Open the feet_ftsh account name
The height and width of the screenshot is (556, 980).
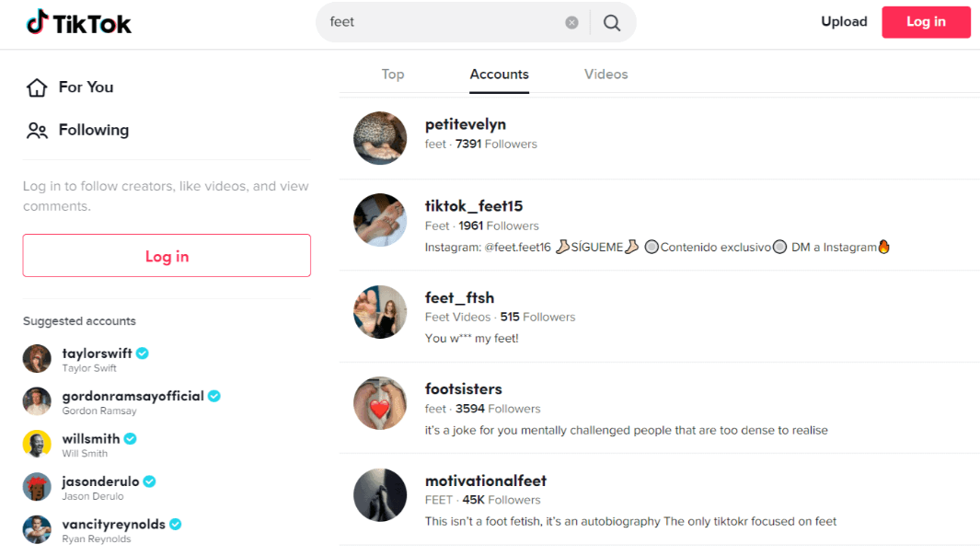[x=459, y=297]
